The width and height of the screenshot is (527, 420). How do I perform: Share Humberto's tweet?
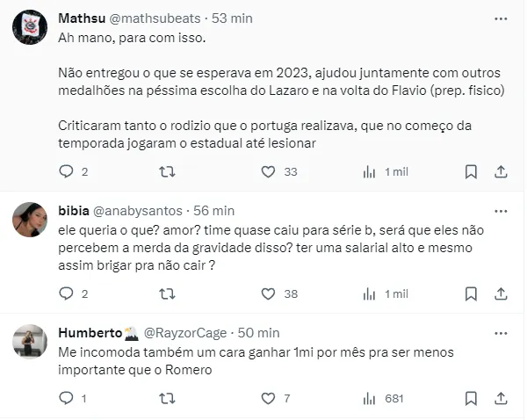tap(502, 398)
